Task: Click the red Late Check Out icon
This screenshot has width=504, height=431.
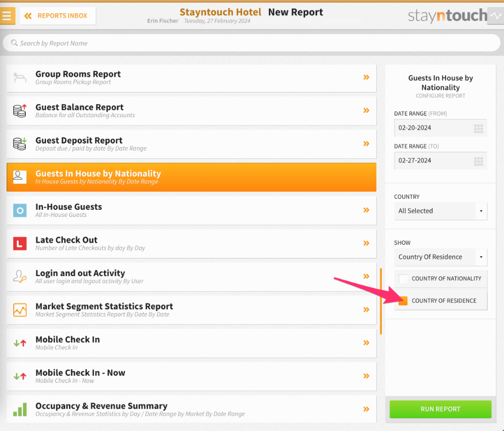Action: [x=20, y=244]
